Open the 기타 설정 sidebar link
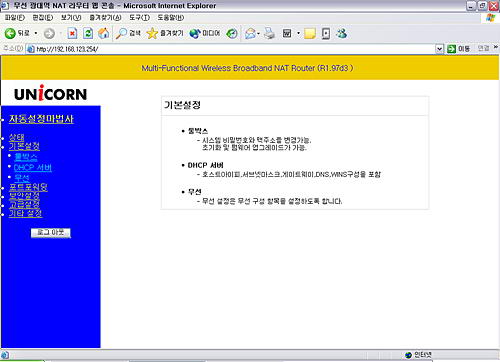Image resolution: width=500 pixels, height=362 pixels. point(26,213)
